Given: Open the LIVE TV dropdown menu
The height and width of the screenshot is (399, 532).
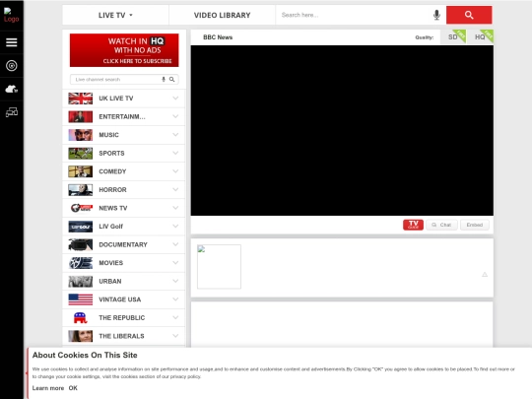Looking at the screenshot, I should pyautogui.click(x=115, y=15).
